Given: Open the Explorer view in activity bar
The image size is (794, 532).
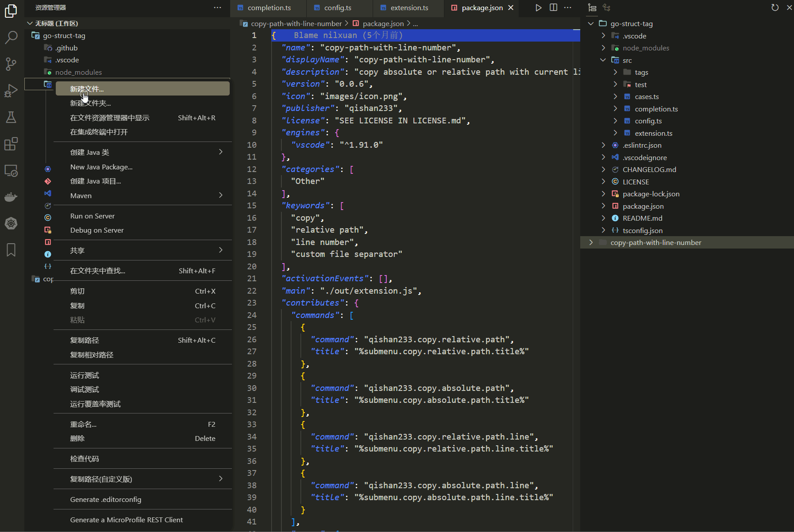Looking at the screenshot, I should click(x=11, y=11).
